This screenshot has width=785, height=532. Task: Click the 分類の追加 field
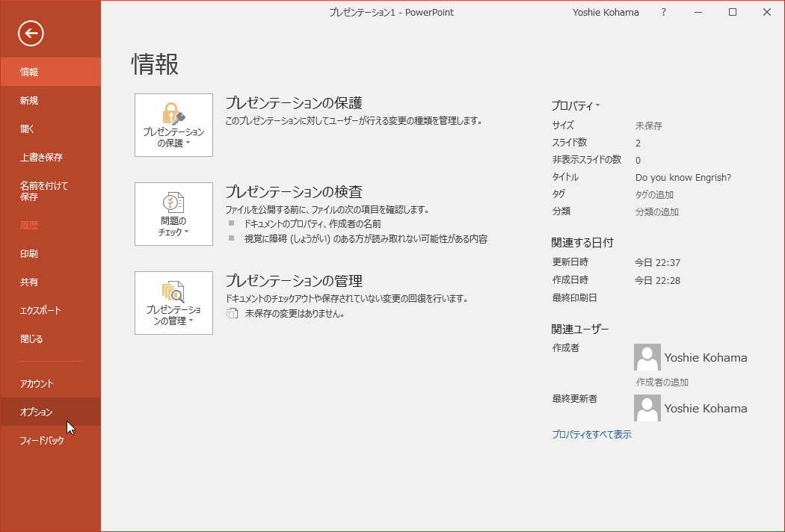[x=657, y=211]
